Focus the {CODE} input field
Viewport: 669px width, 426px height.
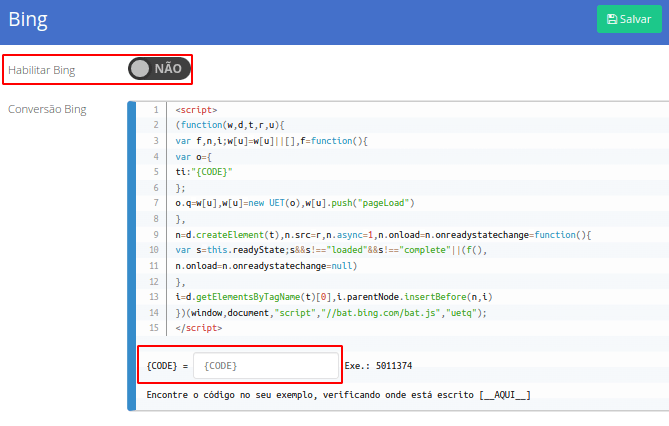[x=266, y=365]
